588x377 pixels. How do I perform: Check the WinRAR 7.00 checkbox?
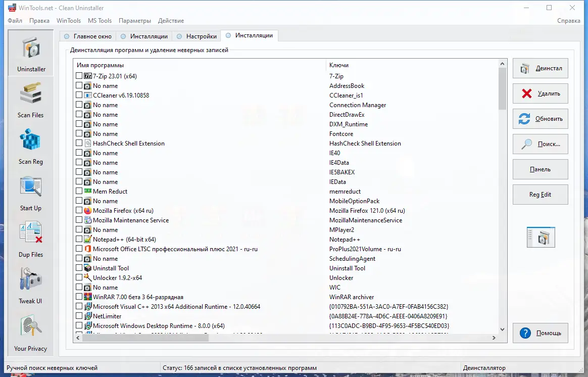tap(79, 297)
